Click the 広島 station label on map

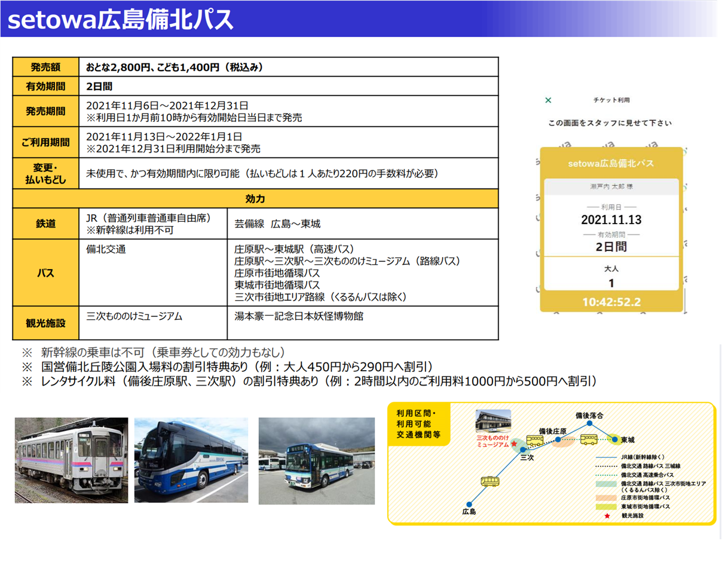(469, 512)
